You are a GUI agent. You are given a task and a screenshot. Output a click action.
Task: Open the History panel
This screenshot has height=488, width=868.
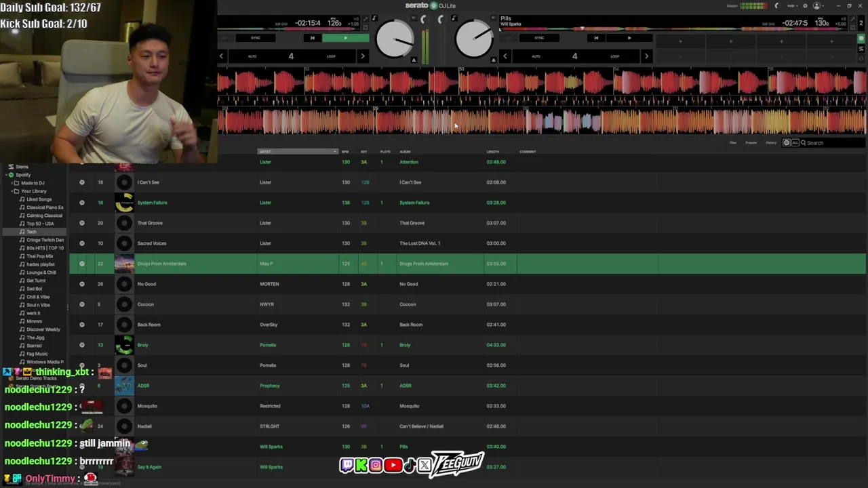click(771, 143)
